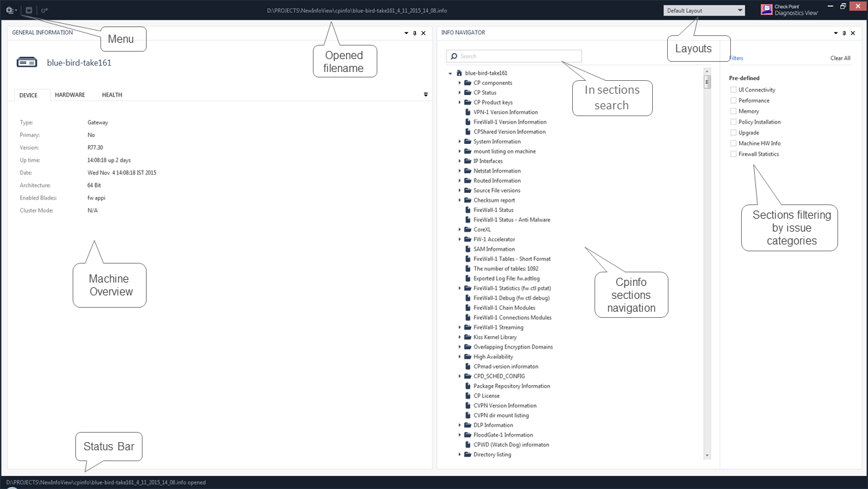Click the Check Point Diagnostics View logo
Viewport: 868px width, 489px height.
point(789,10)
